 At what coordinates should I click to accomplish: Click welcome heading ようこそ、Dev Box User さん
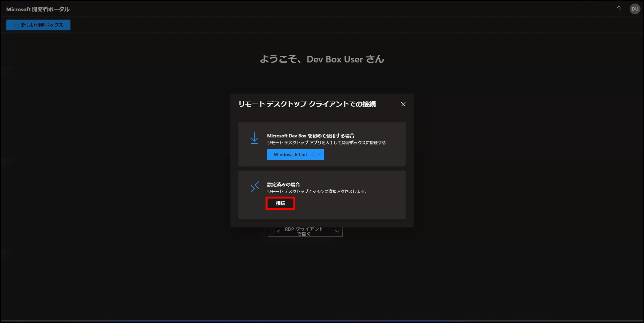tap(322, 59)
